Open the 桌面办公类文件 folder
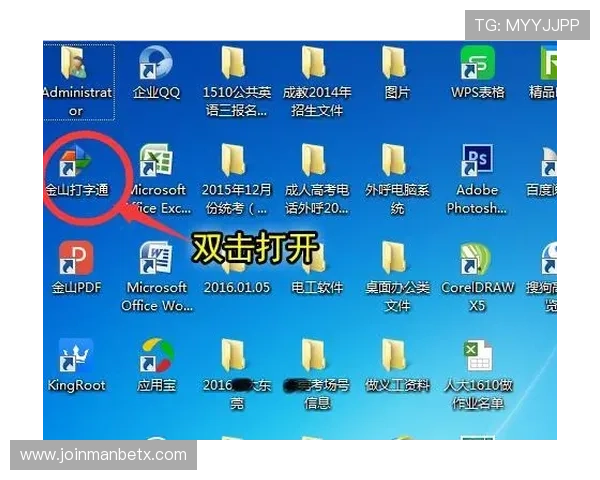600x480 pixels. [x=395, y=258]
